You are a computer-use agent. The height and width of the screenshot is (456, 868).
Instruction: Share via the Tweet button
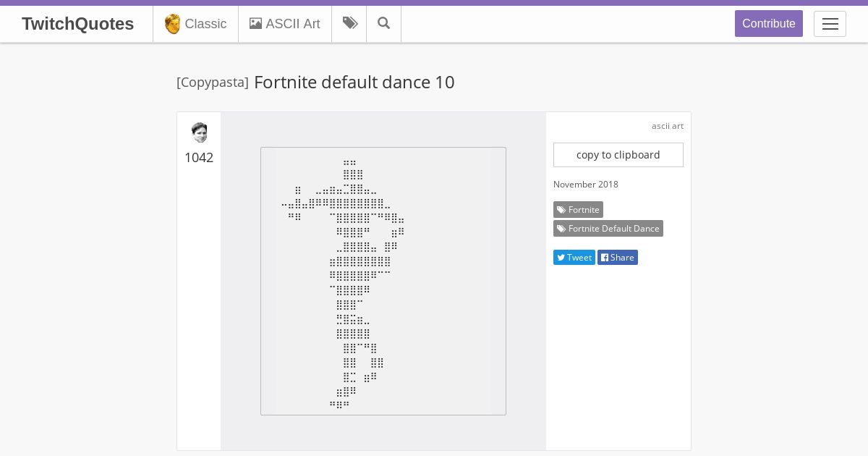click(574, 258)
